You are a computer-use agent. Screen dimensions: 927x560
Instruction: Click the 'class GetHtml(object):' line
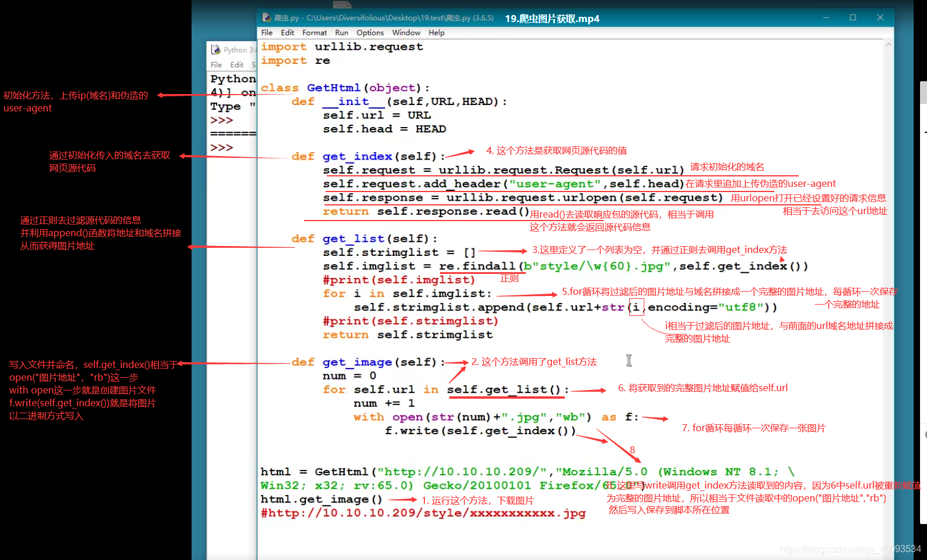pos(345,88)
